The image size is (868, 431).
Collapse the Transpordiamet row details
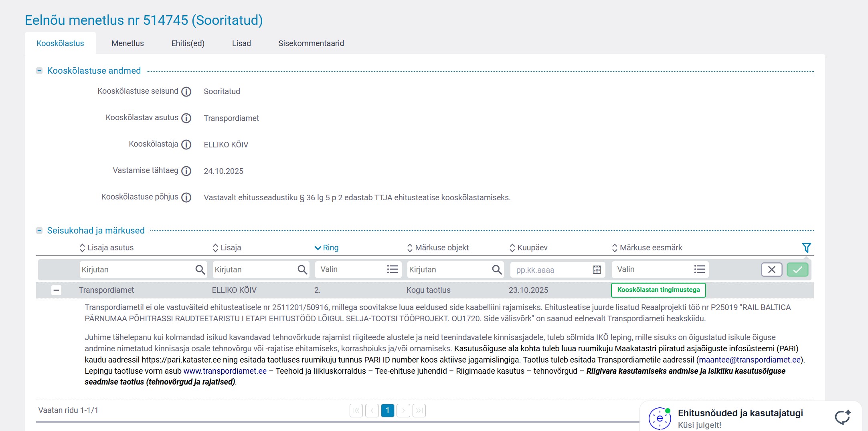coord(57,290)
